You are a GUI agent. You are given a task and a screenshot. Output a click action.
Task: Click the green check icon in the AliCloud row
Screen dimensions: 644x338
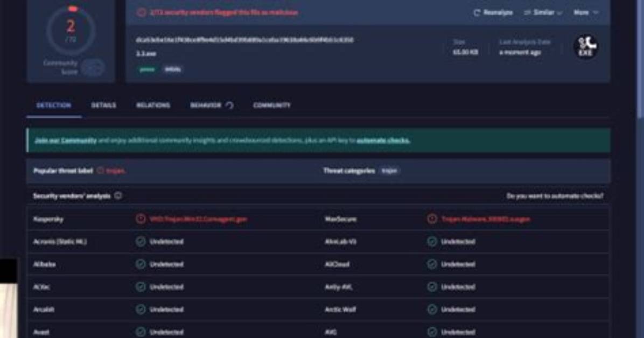[x=432, y=264]
